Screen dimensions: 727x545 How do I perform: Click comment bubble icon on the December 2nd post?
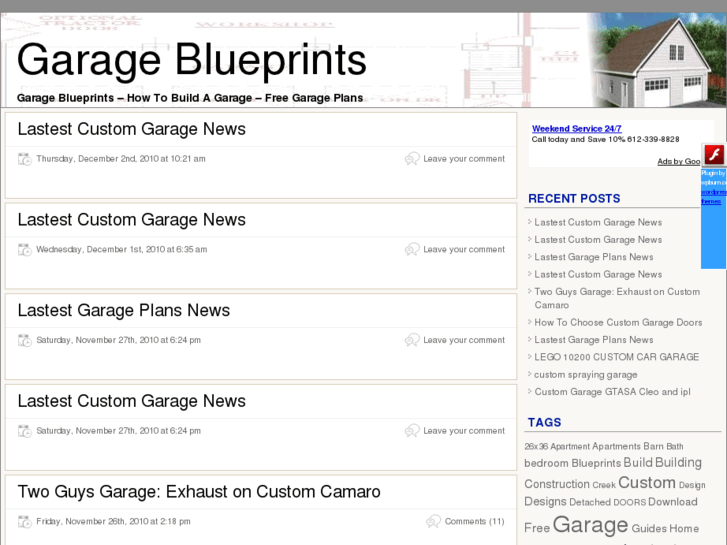tap(412, 159)
